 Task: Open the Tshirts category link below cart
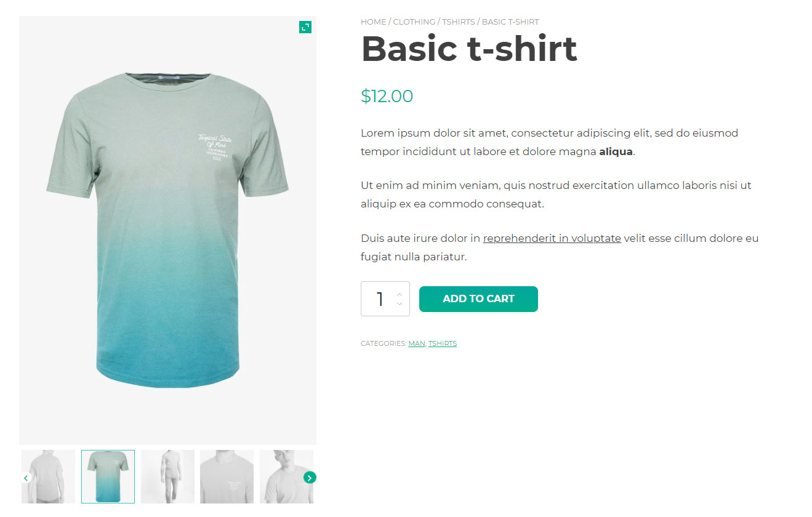(443, 343)
